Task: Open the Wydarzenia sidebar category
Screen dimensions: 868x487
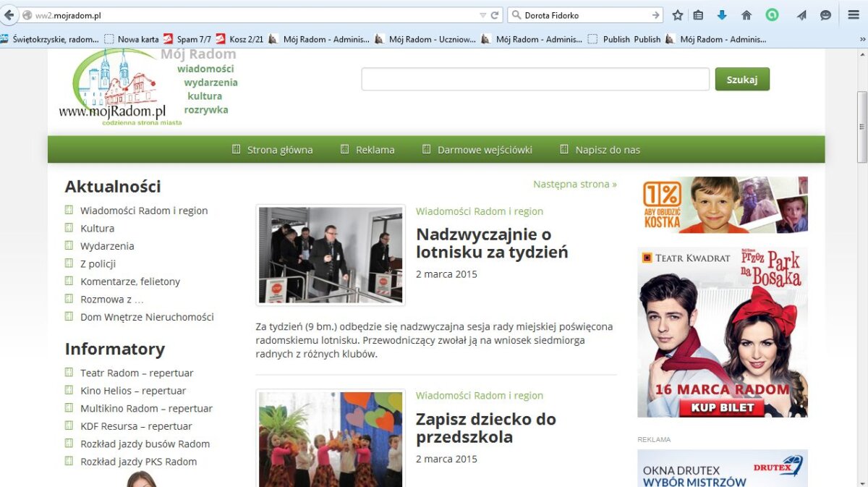Action: click(x=107, y=246)
